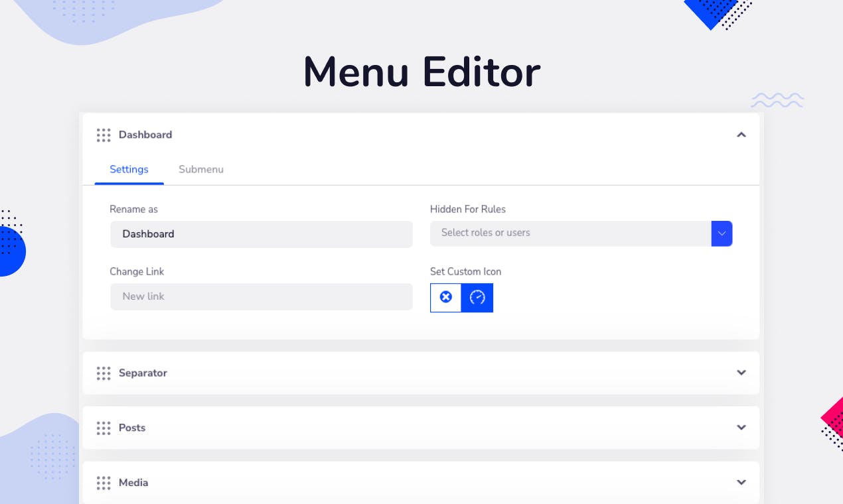Grab the drag handle beside Dashboard

104,135
